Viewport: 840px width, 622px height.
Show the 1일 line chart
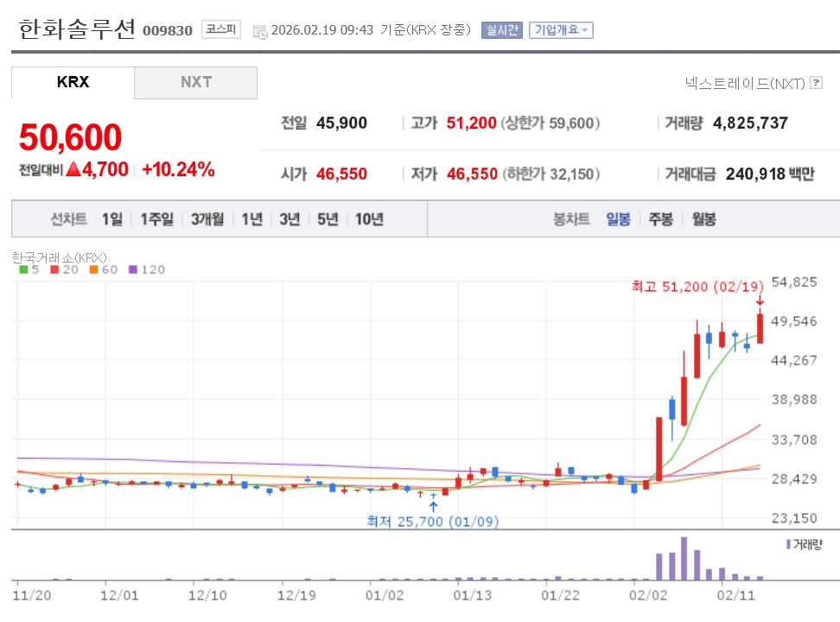click(112, 219)
